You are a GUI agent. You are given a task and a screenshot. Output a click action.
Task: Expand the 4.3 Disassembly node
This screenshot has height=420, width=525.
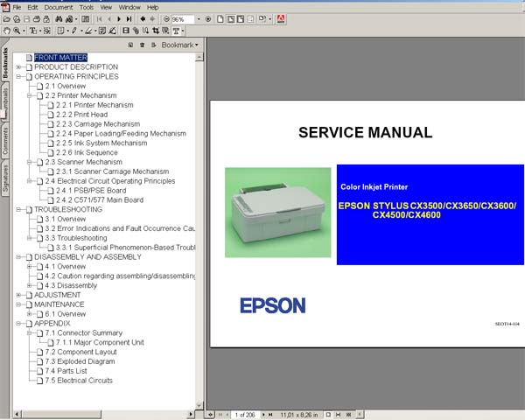click(x=30, y=286)
